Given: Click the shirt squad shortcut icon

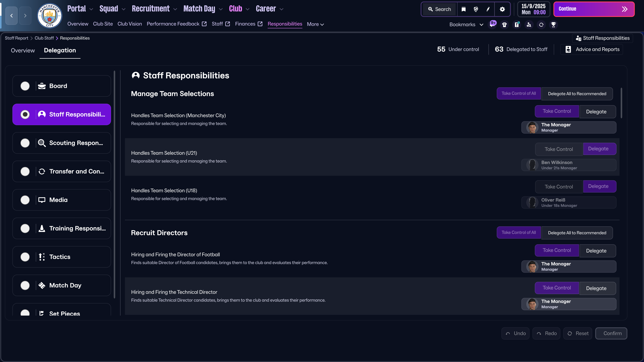Looking at the screenshot, I should click(504, 24).
